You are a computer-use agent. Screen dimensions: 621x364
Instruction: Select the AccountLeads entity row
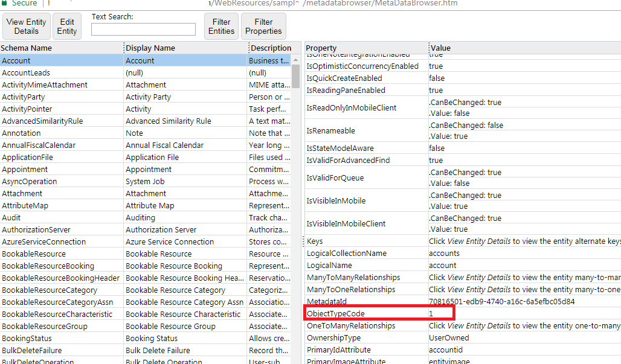[x=60, y=72]
